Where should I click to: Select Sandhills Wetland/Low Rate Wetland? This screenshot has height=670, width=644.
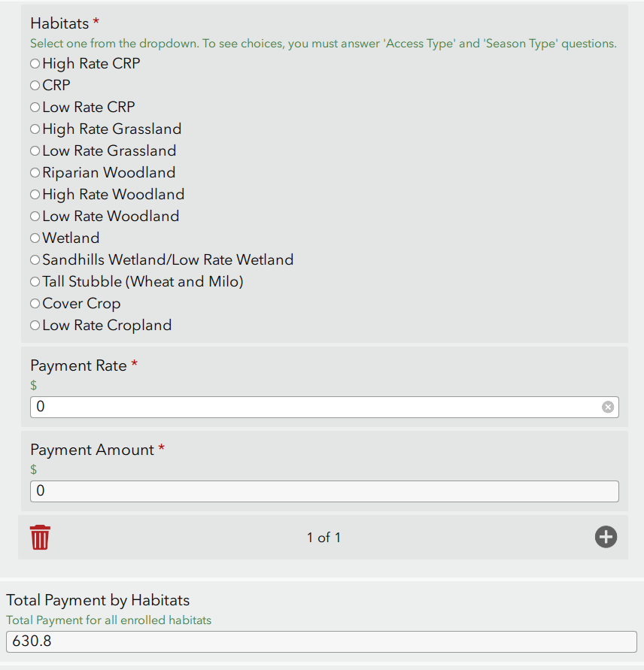coord(35,260)
